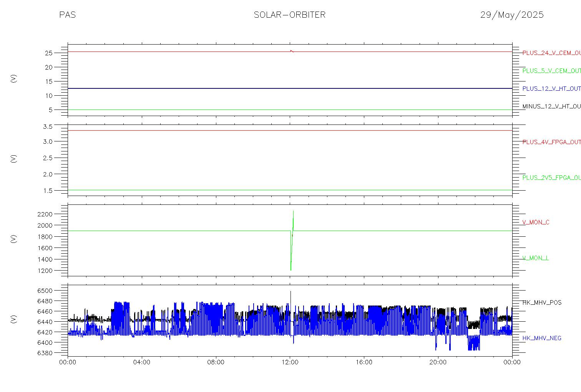Click the 6440 tick label on the MHV panel
The height and width of the screenshot is (392, 581).
(x=45, y=322)
